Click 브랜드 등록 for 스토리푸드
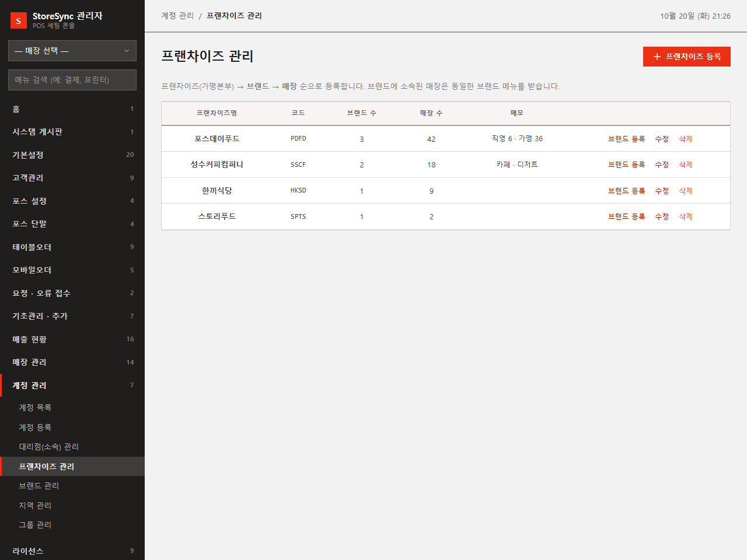Viewport: 747px width, 560px height. pyautogui.click(x=626, y=216)
